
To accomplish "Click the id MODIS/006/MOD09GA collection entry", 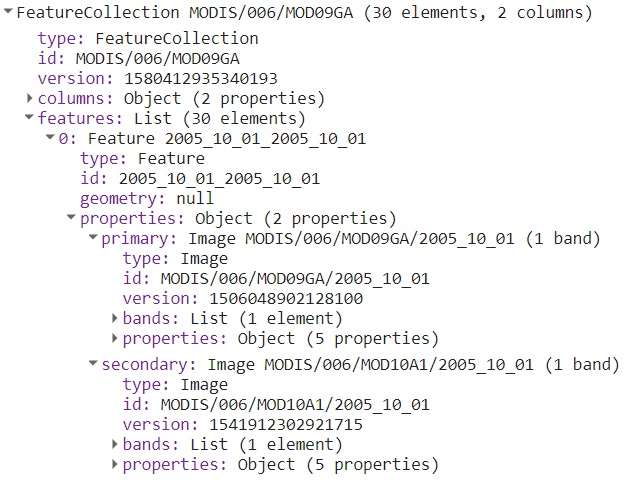I will 139,59.
